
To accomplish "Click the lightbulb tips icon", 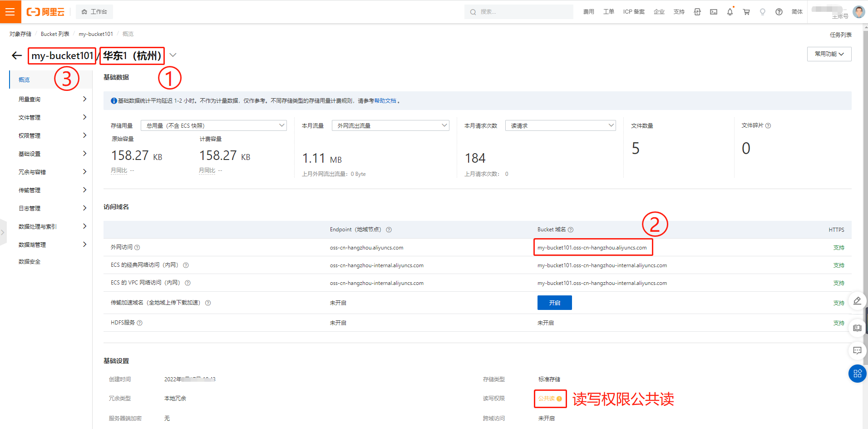I will pyautogui.click(x=763, y=12).
